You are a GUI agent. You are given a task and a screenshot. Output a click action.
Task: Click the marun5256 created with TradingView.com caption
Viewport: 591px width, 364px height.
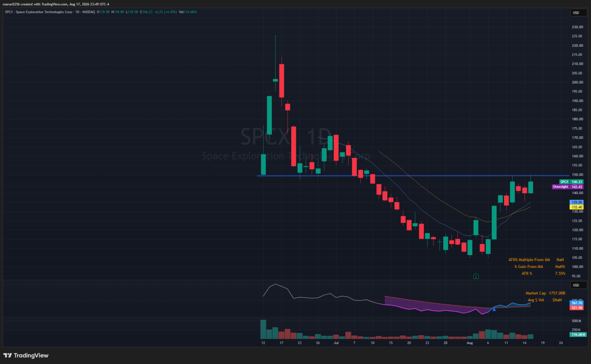click(55, 4)
